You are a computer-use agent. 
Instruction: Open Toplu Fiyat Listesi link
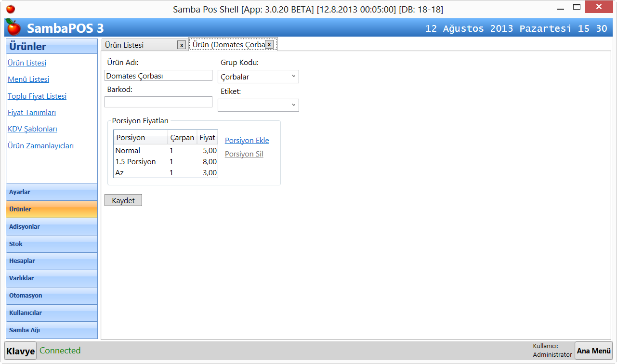tap(37, 96)
